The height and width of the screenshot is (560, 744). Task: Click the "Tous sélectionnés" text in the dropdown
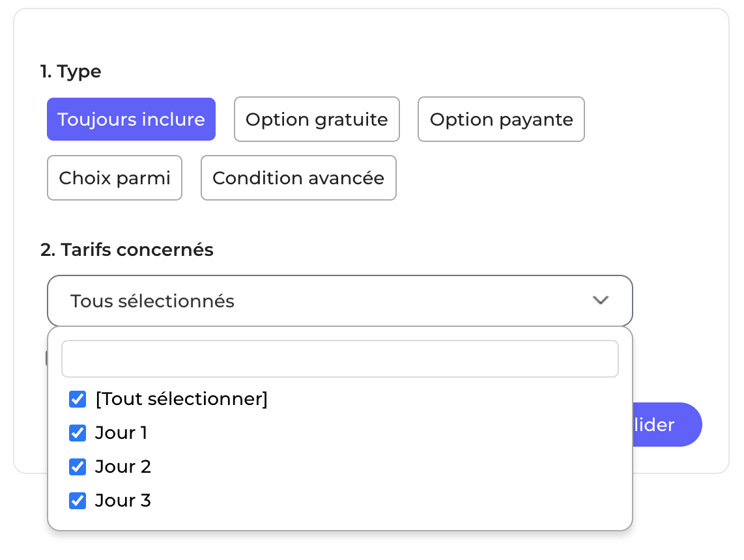point(152,301)
